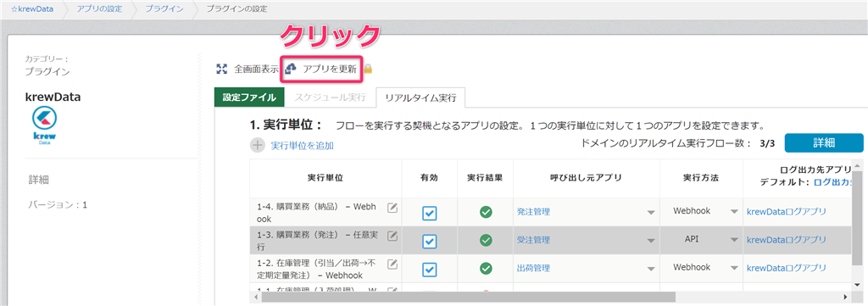Open 受注管理 app link
868x306 pixels.
pyautogui.click(x=533, y=240)
